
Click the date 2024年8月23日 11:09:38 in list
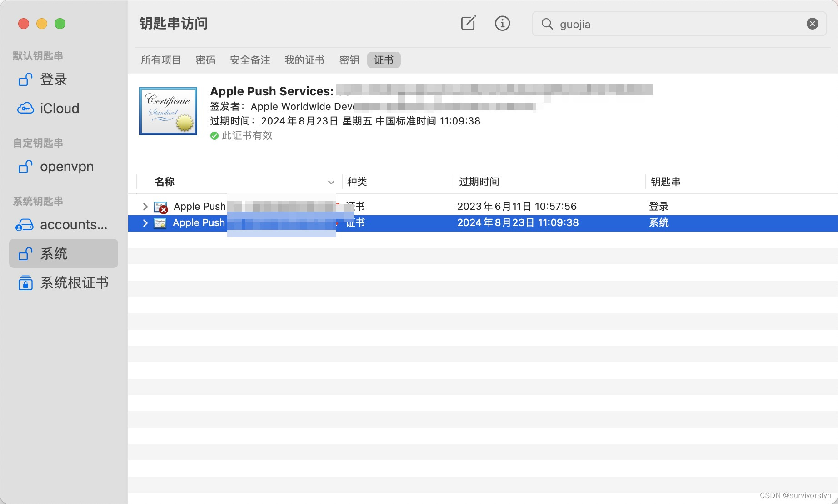click(x=518, y=222)
